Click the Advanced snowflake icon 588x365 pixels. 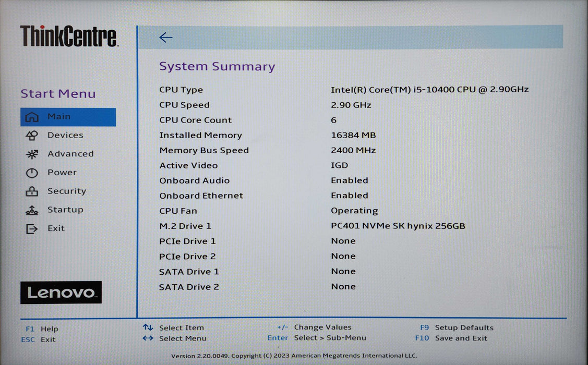[x=32, y=154]
